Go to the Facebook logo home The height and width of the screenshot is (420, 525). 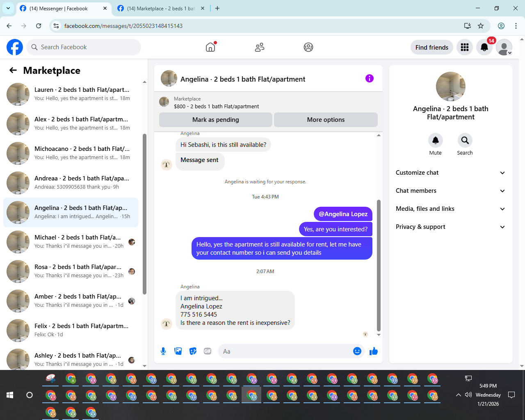[x=15, y=47]
